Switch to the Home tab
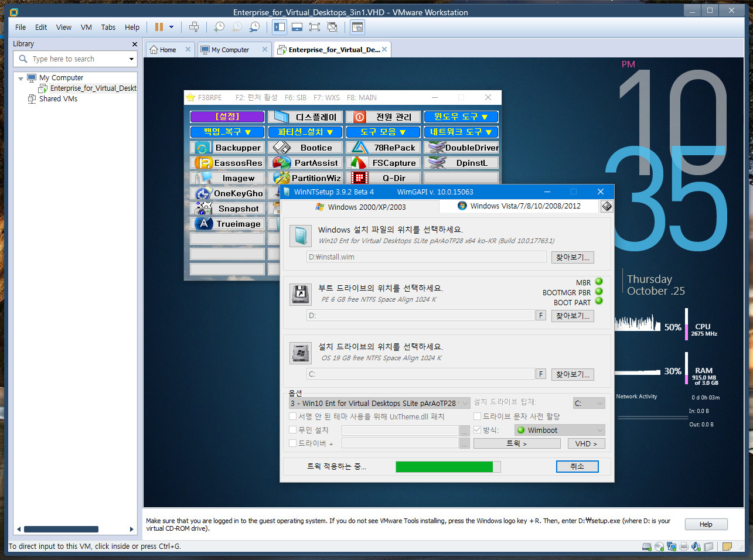 click(x=170, y=50)
